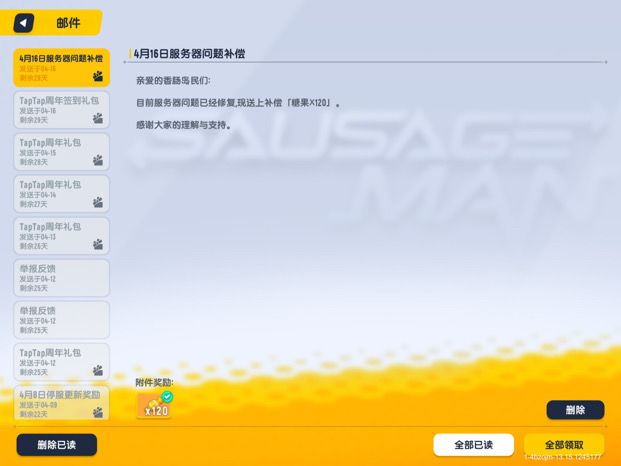Click the gift icon on 4月16日服务器问题补偿 mail
621x466 pixels.
coord(98,76)
